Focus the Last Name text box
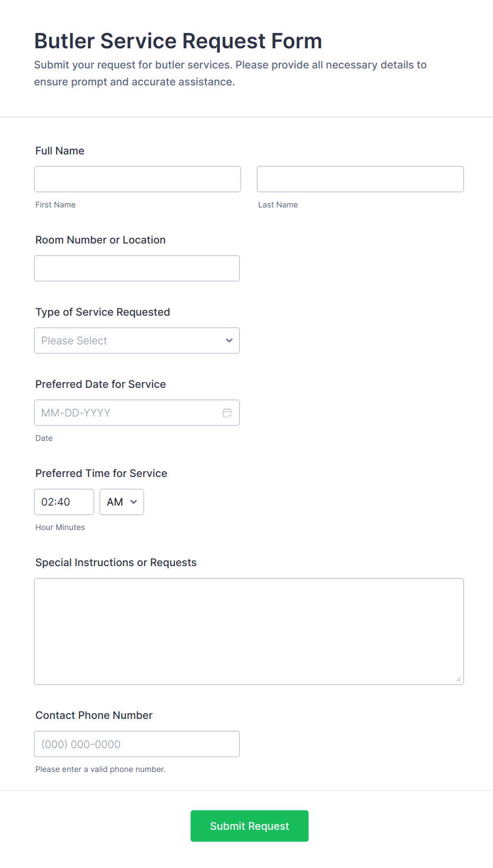Screen dimensions: 493x868 [360, 179]
